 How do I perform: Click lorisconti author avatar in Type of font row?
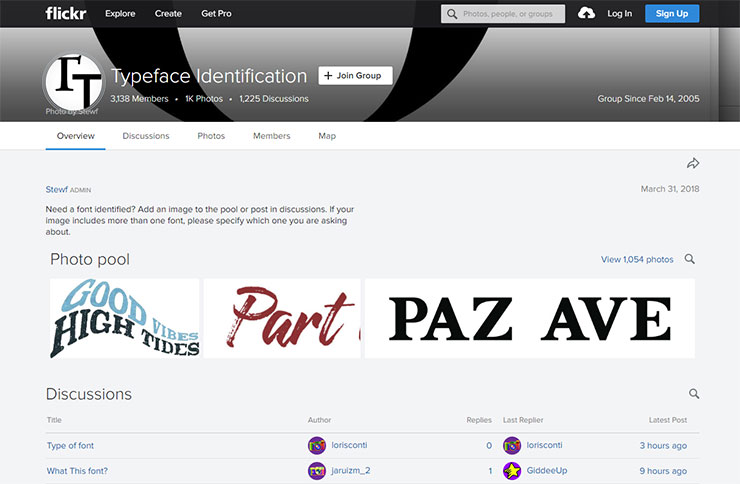click(x=317, y=445)
